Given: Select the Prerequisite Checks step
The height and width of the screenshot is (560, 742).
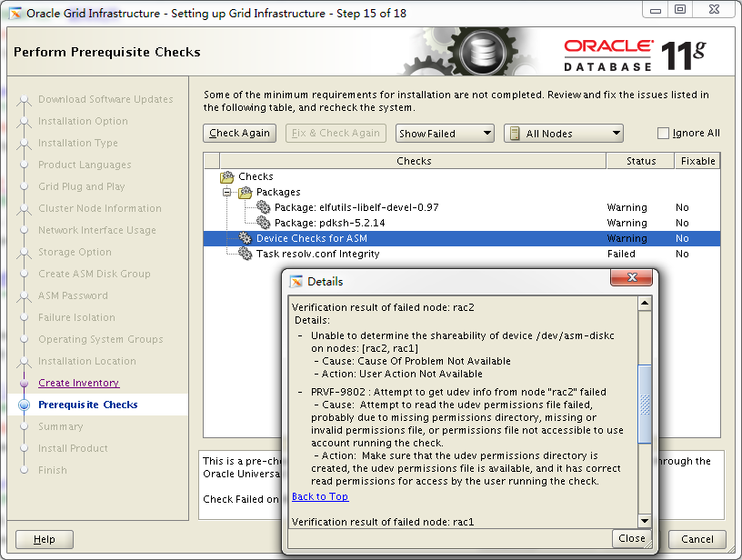Looking at the screenshot, I should (88, 405).
